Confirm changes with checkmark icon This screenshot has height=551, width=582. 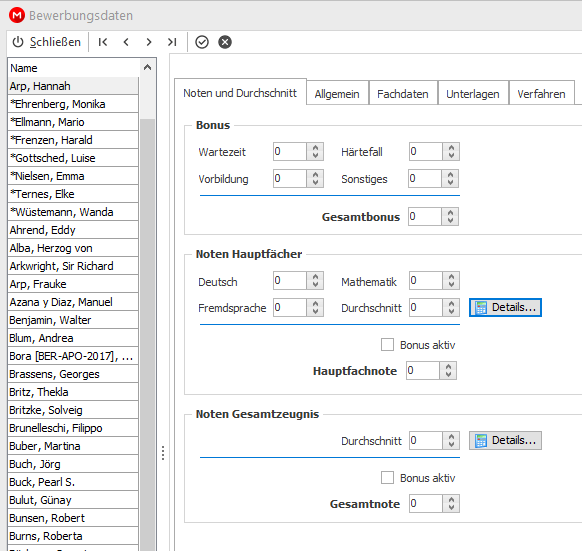point(202,42)
